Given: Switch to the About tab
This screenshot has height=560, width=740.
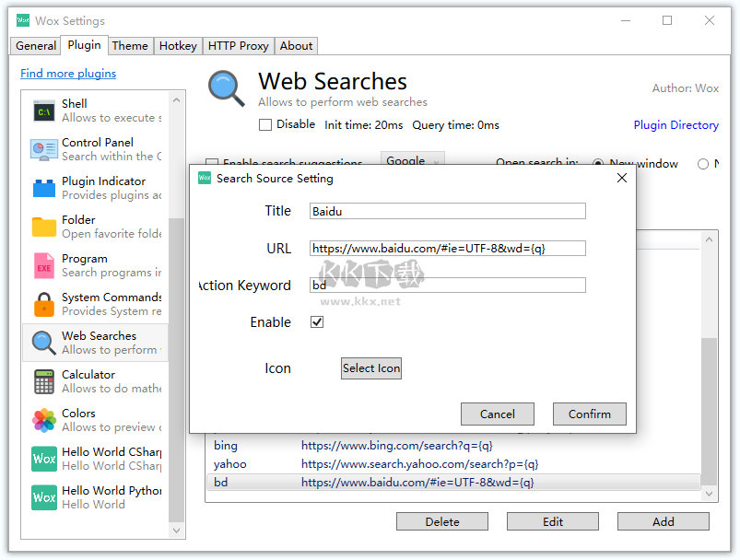Looking at the screenshot, I should tap(296, 46).
